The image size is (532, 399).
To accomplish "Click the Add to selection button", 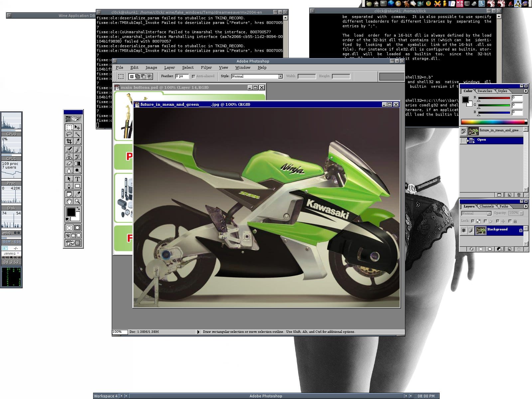I will 138,76.
